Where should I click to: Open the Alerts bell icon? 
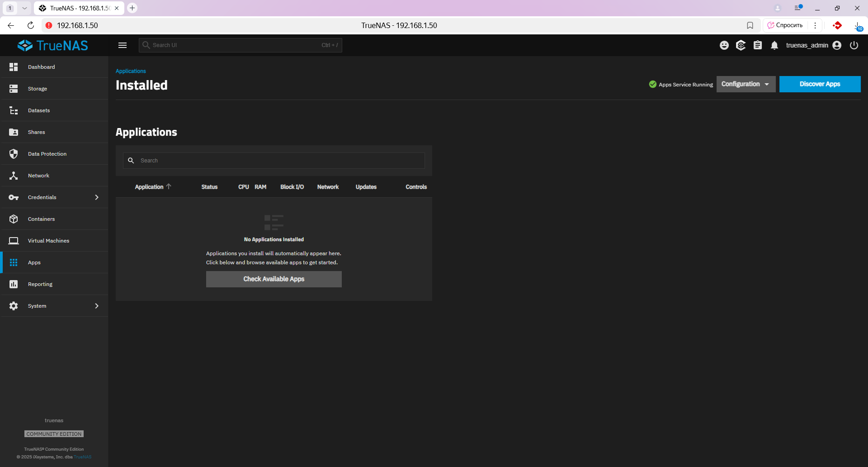tap(774, 45)
